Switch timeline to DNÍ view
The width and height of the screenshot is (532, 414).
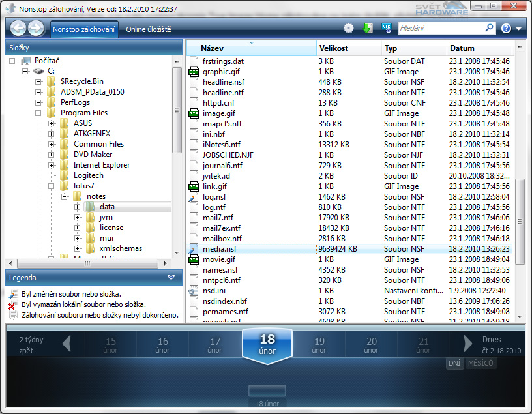454,363
